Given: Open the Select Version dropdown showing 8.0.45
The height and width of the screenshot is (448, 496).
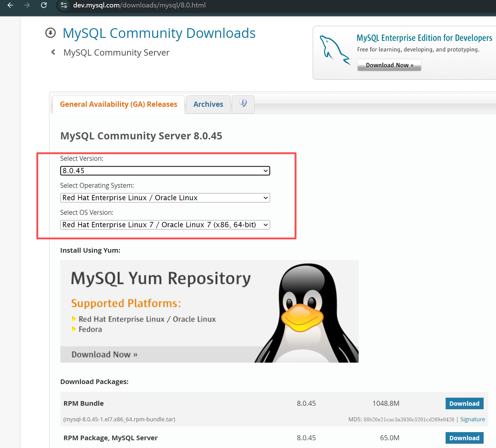Looking at the screenshot, I should coord(165,171).
